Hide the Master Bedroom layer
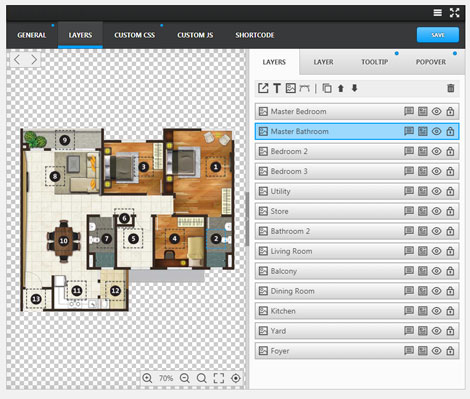Image resolution: width=470 pixels, height=399 pixels. coord(436,111)
